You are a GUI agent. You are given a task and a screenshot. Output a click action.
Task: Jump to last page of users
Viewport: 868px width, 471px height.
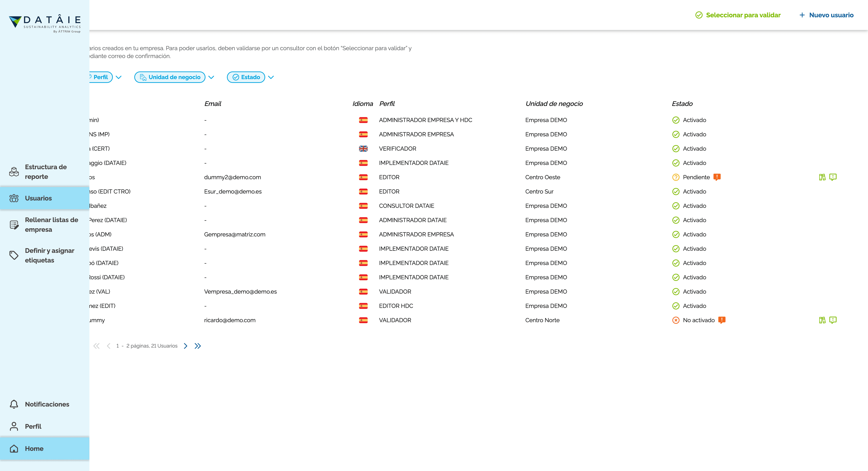tap(198, 346)
